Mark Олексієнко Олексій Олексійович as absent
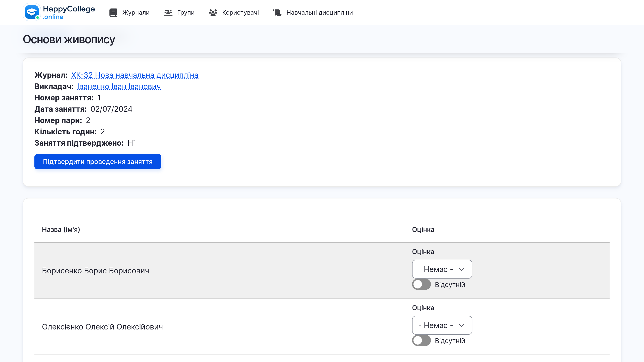 [x=421, y=341]
